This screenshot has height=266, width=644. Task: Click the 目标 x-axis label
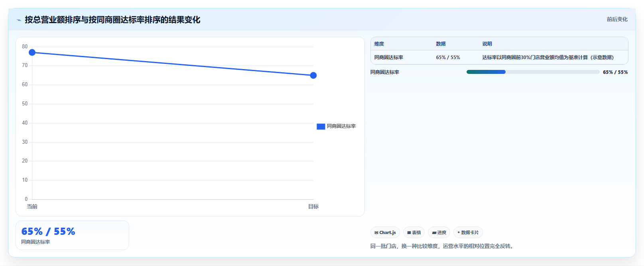point(313,206)
